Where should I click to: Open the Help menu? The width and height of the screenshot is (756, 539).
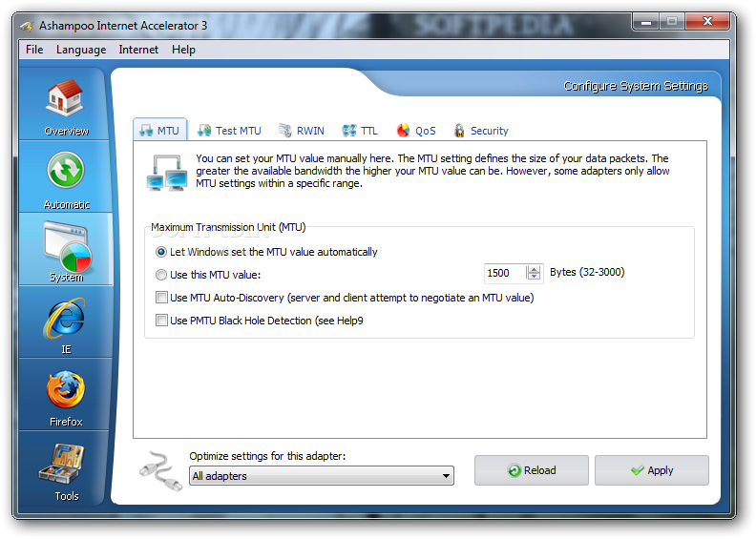pyautogui.click(x=183, y=50)
